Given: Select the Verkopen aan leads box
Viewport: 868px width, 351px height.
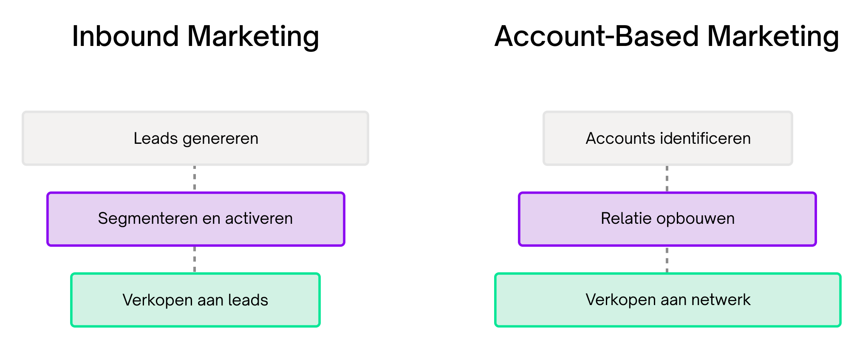Looking at the screenshot, I should point(195,300).
